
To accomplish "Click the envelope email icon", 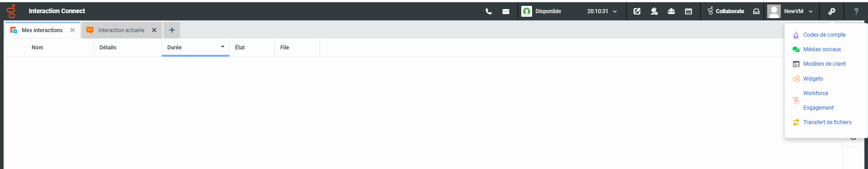I will (506, 11).
